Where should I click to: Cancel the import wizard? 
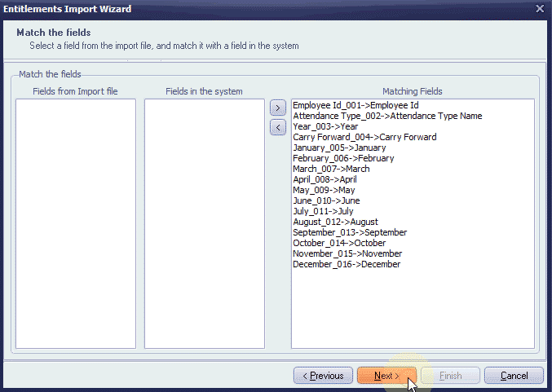[x=514, y=376]
